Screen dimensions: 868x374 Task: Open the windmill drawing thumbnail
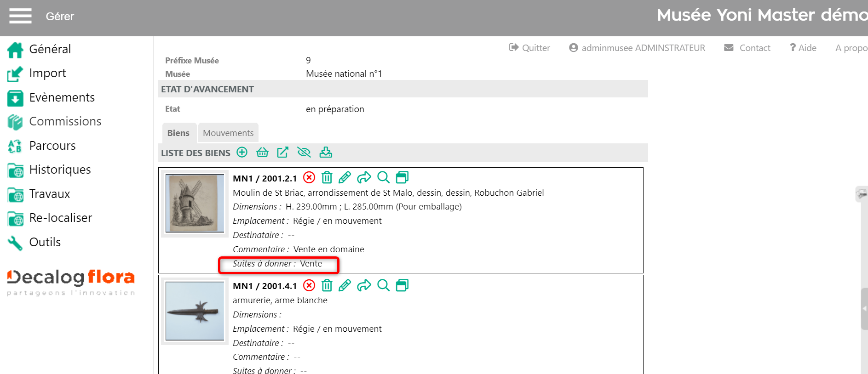coord(195,204)
